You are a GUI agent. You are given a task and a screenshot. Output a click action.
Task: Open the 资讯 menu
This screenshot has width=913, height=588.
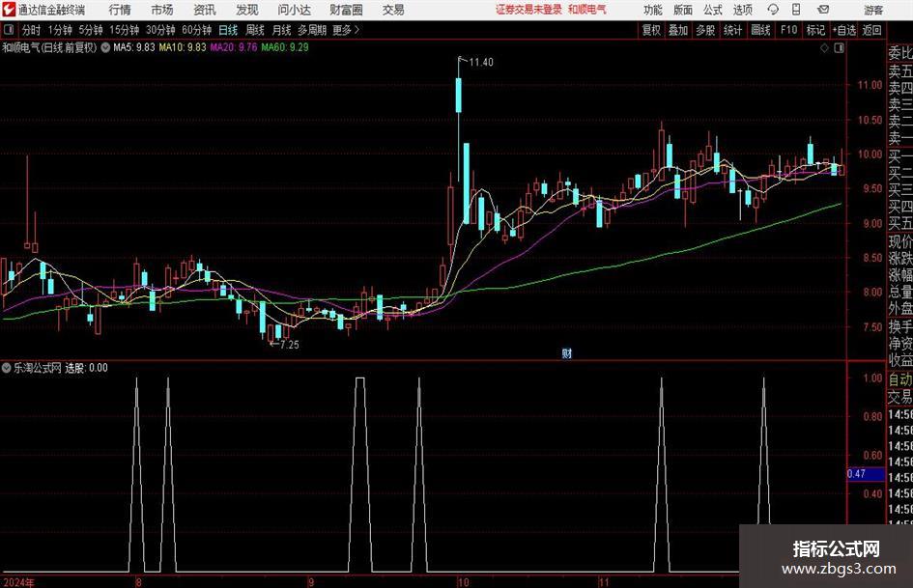(x=205, y=10)
